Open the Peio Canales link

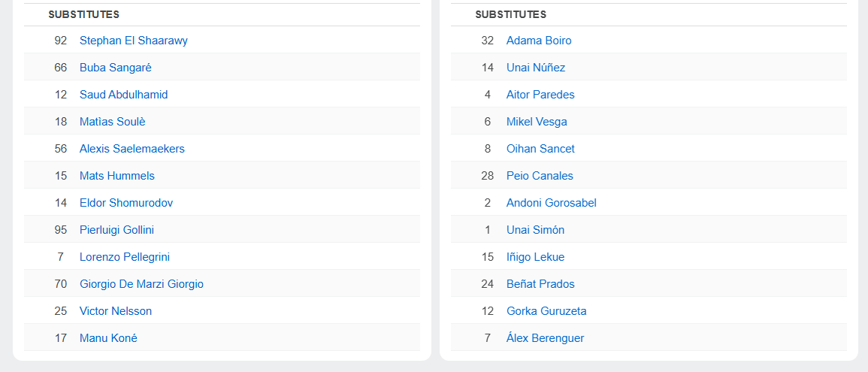(539, 176)
